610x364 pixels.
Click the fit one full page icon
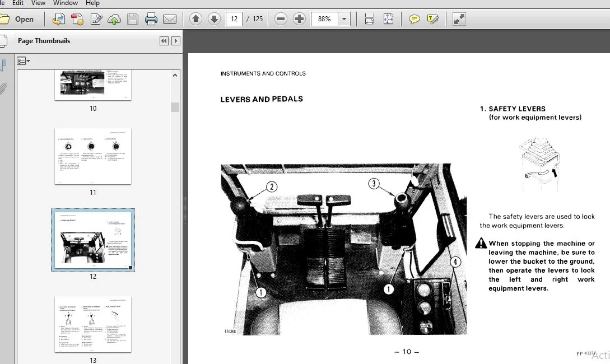(388, 18)
